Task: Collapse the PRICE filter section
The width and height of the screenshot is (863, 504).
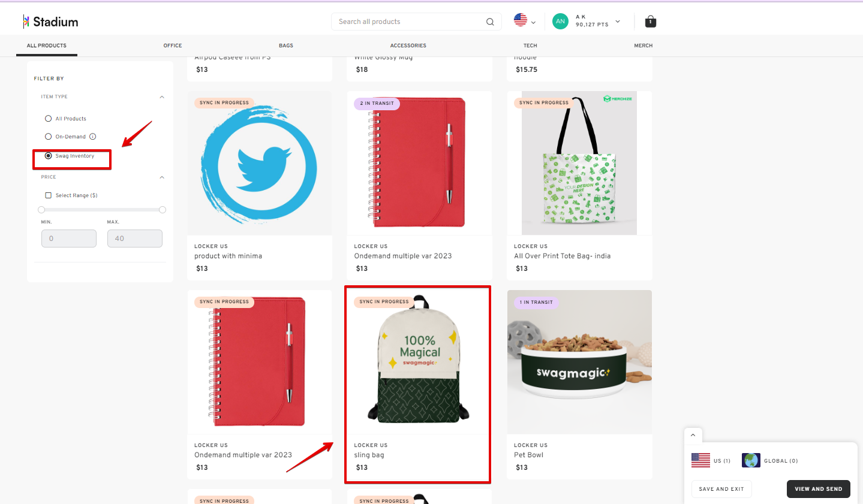Action: [161, 177]
